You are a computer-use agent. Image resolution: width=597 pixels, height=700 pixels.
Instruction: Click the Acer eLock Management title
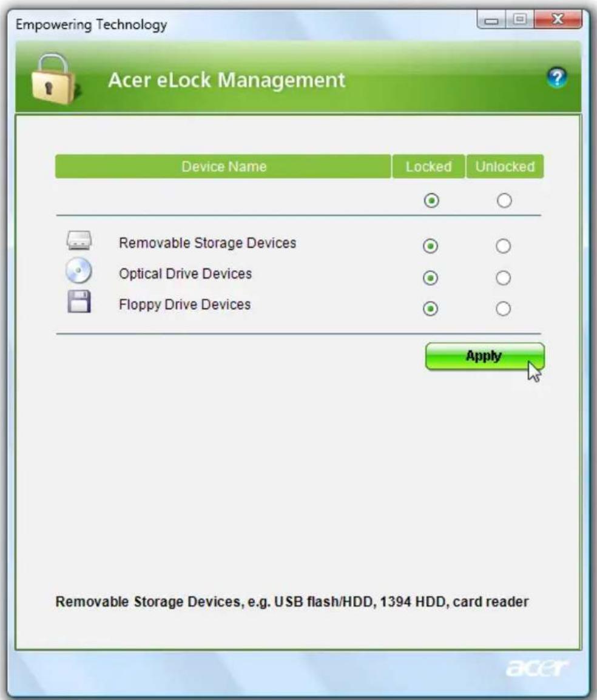click(226, 80)
